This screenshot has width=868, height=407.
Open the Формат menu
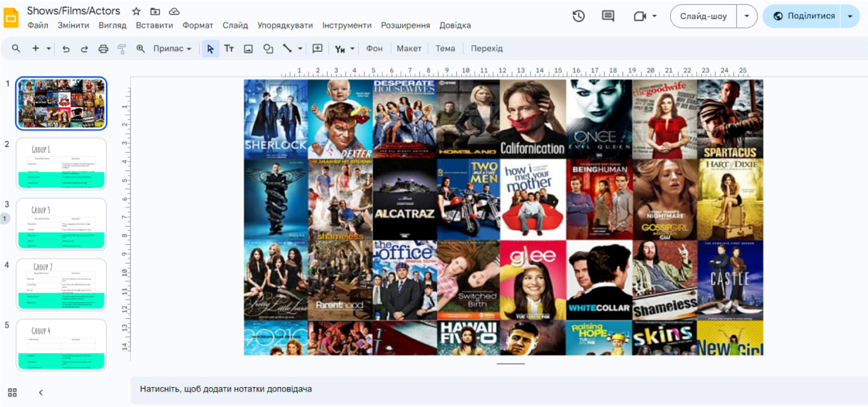point(198,25)
